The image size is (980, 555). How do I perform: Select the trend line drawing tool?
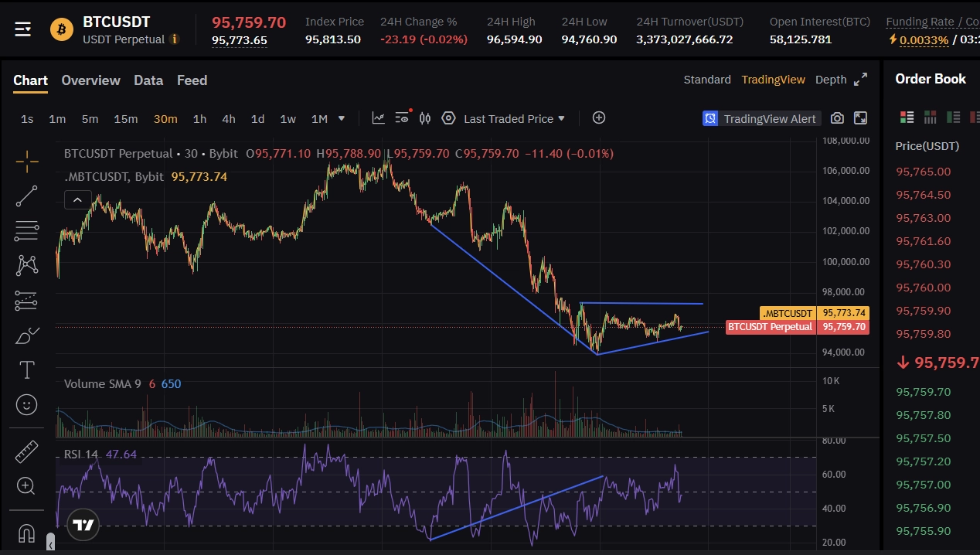(27, 196)
